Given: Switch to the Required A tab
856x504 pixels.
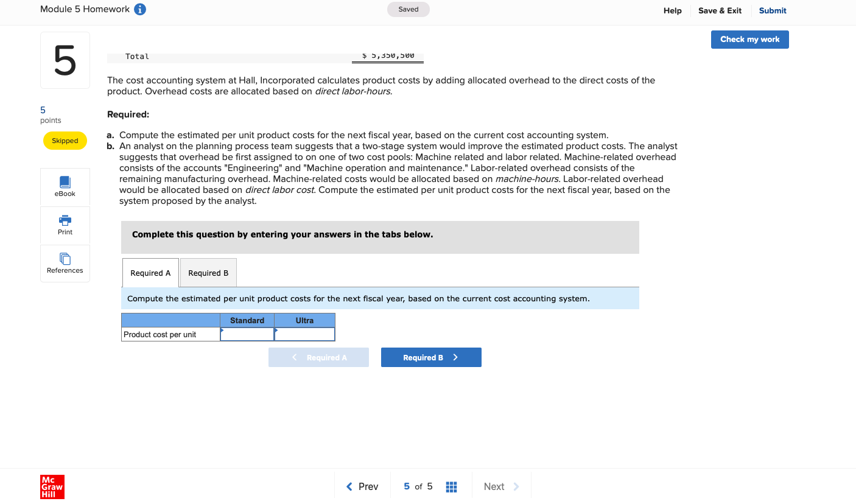Looking at the screenshot, I should [x=150, y=273].
